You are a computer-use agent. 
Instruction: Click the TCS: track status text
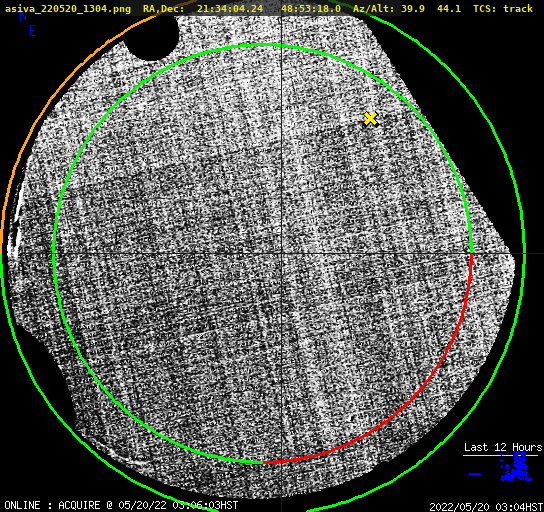click(503, 8)
